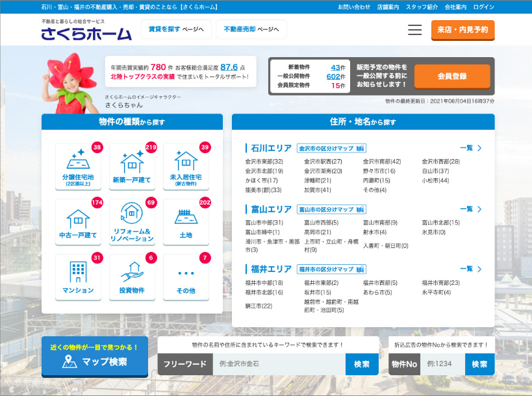This screenshot has height=396, width=532.
Task: Open 金沢市東部(32) listings
Action: pos(264,162)
